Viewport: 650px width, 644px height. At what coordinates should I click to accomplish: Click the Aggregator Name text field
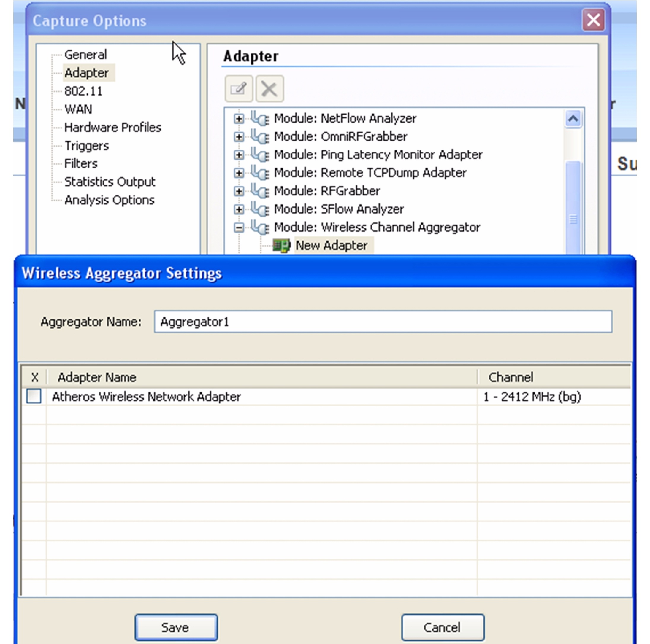pos(383,322)
